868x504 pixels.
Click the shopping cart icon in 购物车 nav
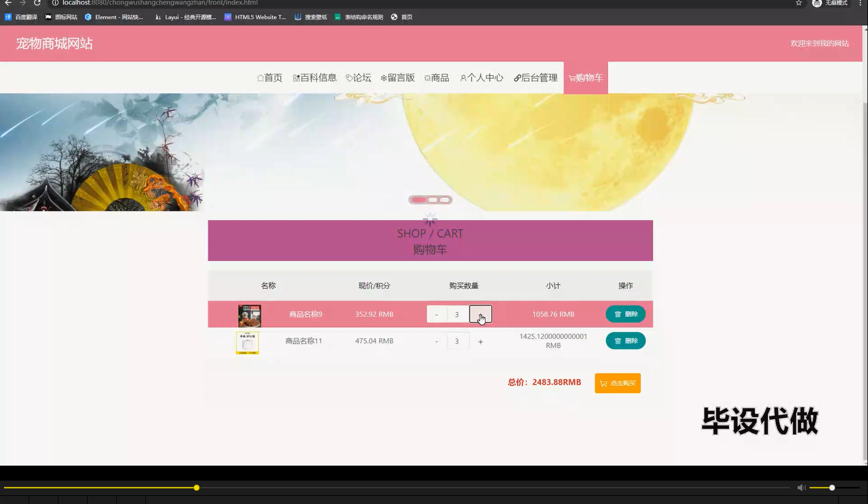[x=571, y=78]
